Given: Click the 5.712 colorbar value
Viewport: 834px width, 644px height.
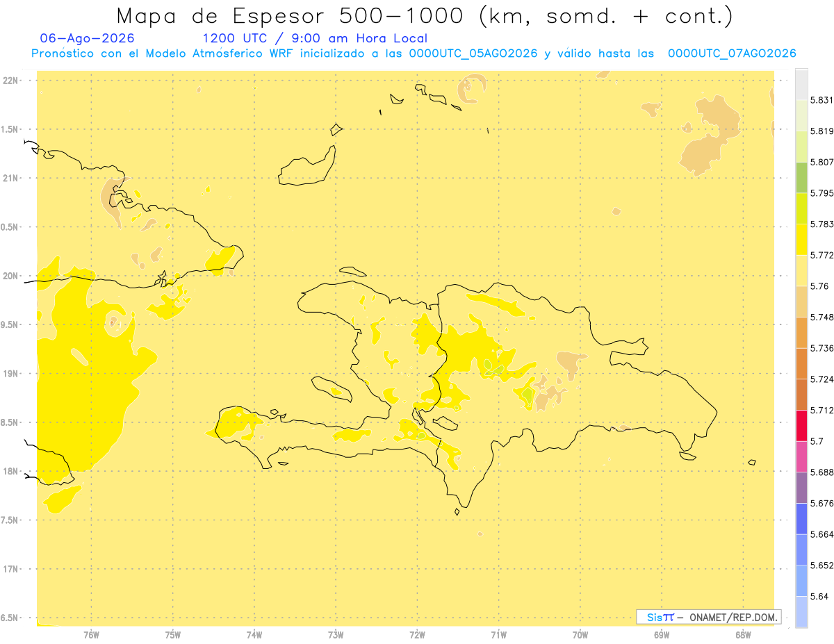Looking at the screenshot, I should tap(821, 410).
